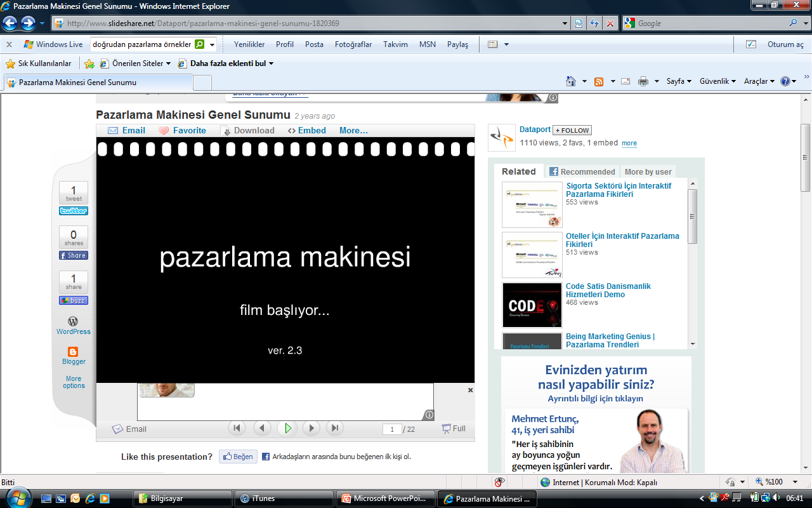Open the Windows Live search box dropdown
The height and width of the screenshot is (508, 812).
tap(212, 44)
